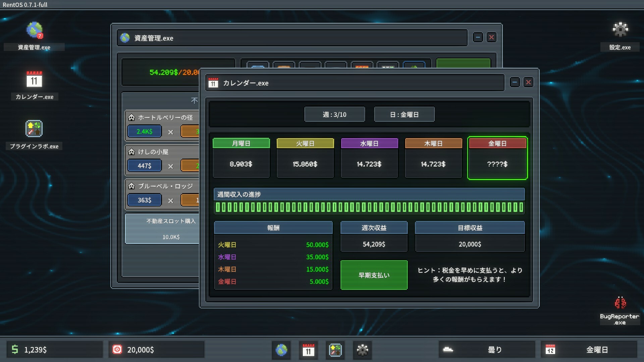The image size is (644, 362).
Task: Click the 20,000$ target indicator in taskbar
Action: [x=156, y=350]
